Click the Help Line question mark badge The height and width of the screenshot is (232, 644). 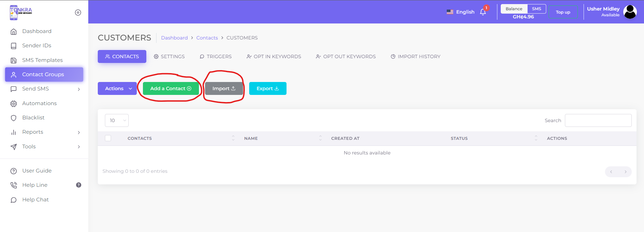pos(78,185)
